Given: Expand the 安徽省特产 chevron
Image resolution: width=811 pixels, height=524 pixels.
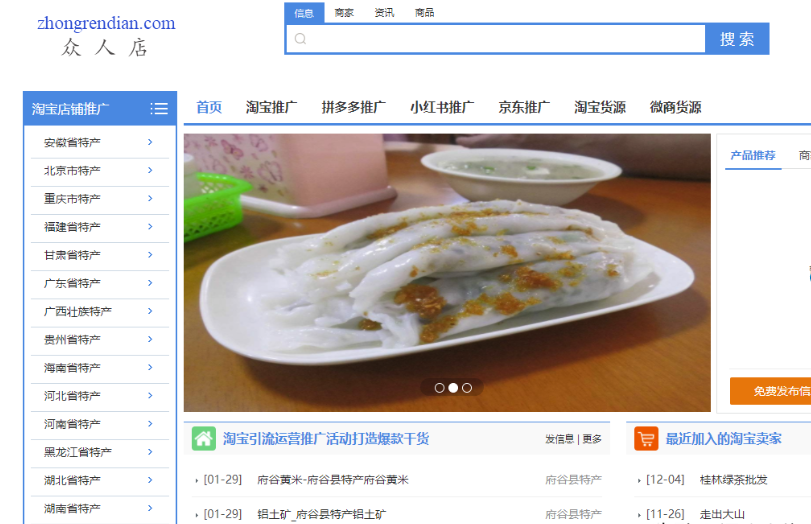Looking at the screenshot, I should pyautogui.click(x=150, y=142).
